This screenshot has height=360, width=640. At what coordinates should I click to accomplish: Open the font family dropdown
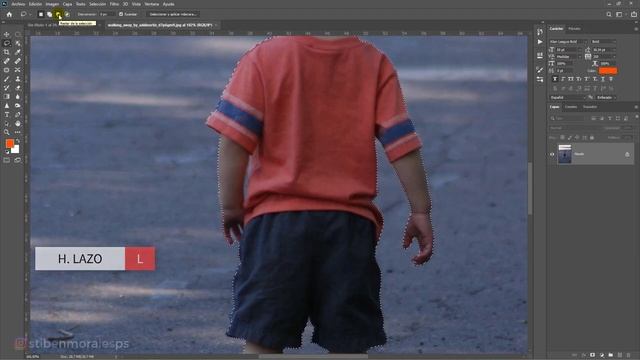(569, 42)
